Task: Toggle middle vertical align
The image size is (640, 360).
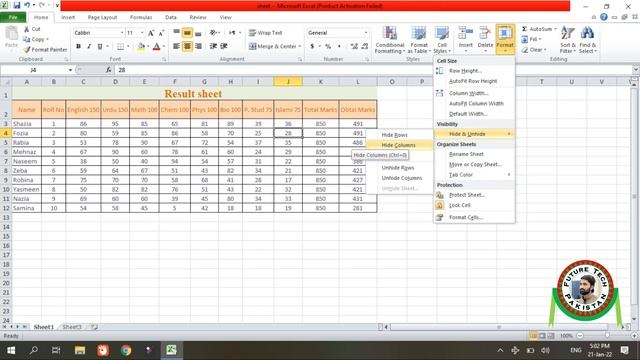Action: (187, 33)
